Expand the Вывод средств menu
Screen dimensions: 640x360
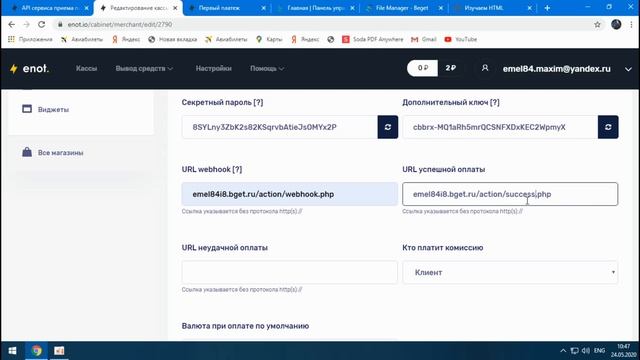pos(144,69)
